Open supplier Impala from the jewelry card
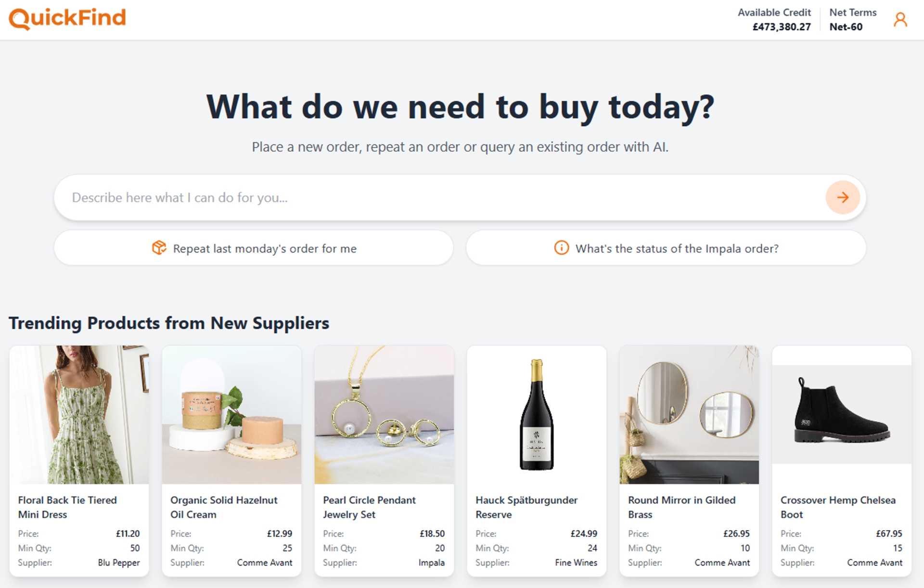Image resolution: width=924 pixels, height=588 pixels. [x=432, y=562]
